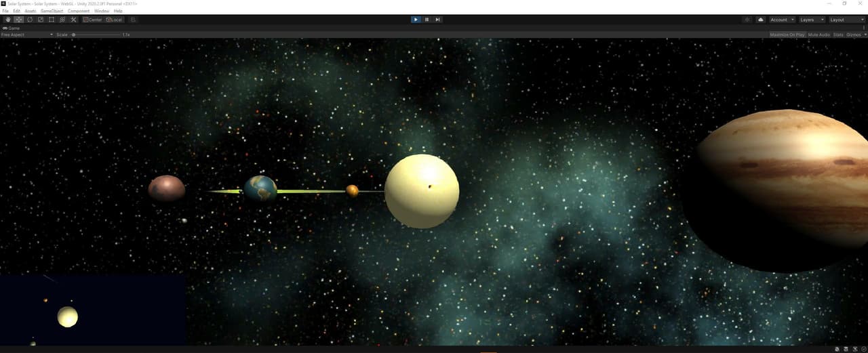Open the Free Aspect resolution dropdown
Viewport: 868px width, 353px height.
27,35
